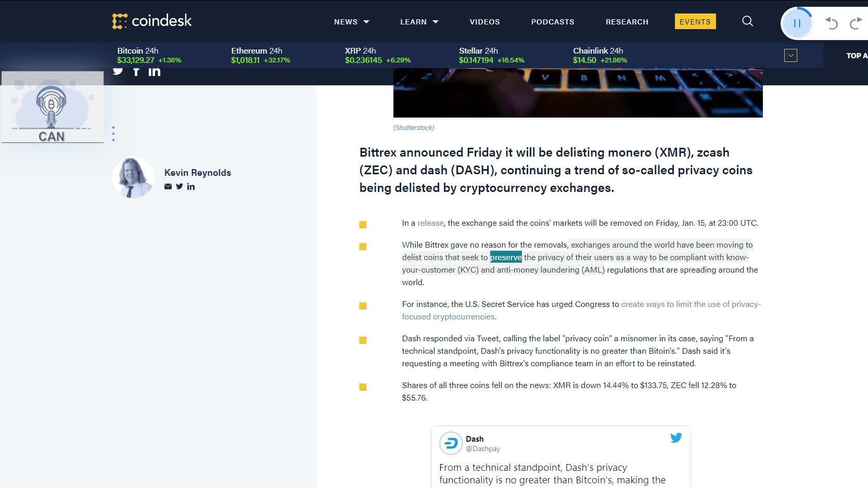Open the VIDEOS menu item
The height and width of the screenshot is (488, 868).
tap(484, 22)
